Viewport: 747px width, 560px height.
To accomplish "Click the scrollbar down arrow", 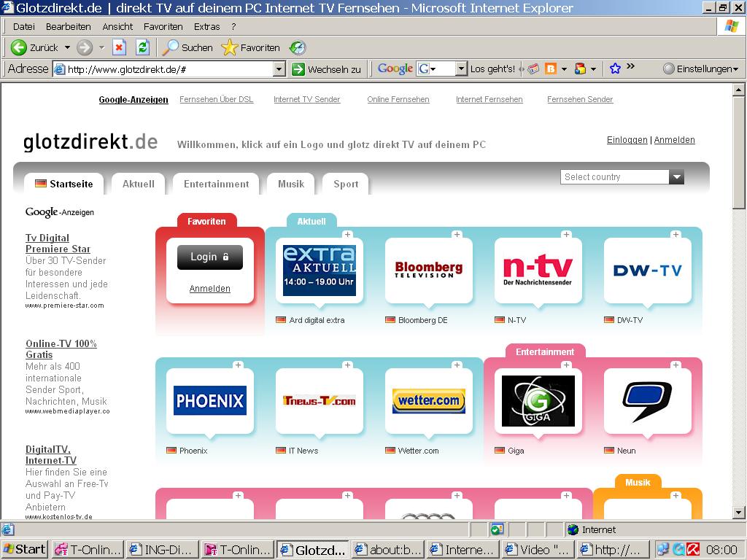I will [739, 513].
